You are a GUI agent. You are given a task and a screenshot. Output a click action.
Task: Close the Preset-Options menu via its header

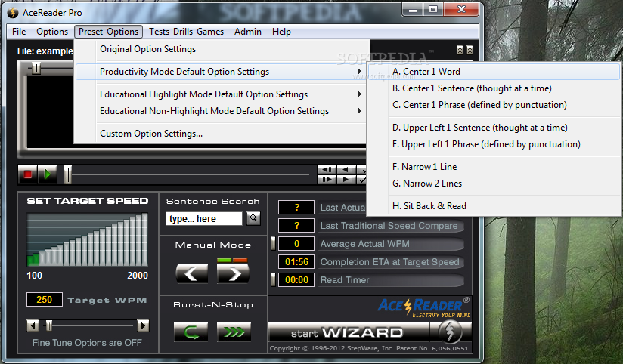coord(108,32)
